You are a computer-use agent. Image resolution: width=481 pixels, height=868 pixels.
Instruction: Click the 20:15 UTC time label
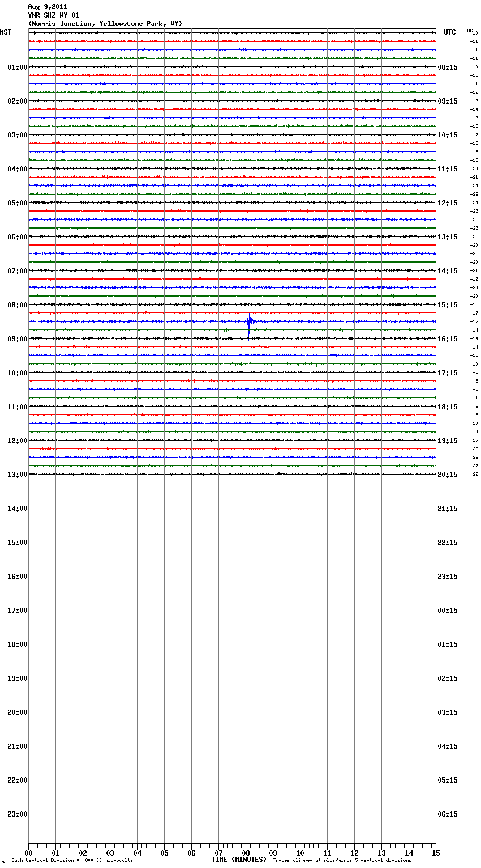coord(448,475)
